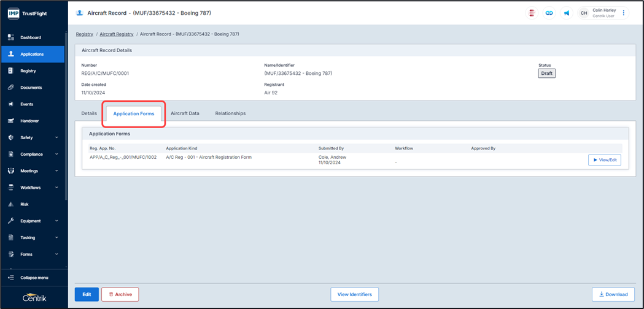Click the View/Edit button for the application

(604, 160)
